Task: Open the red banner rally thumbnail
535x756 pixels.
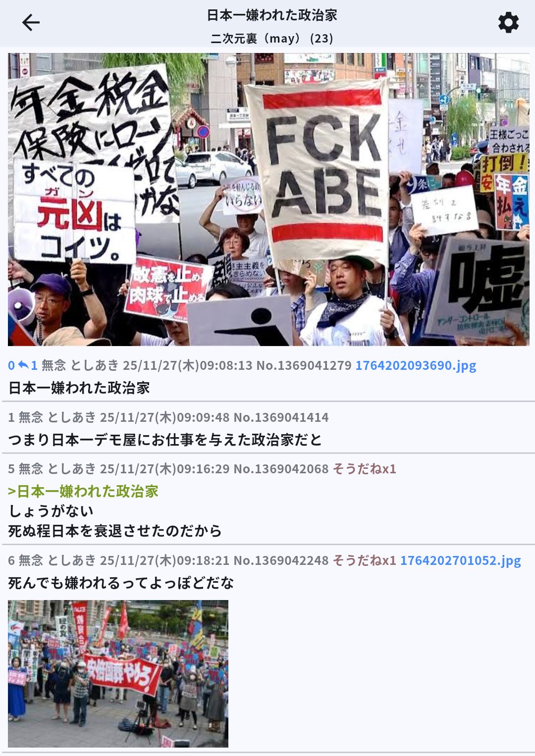Action: [118, 674]
